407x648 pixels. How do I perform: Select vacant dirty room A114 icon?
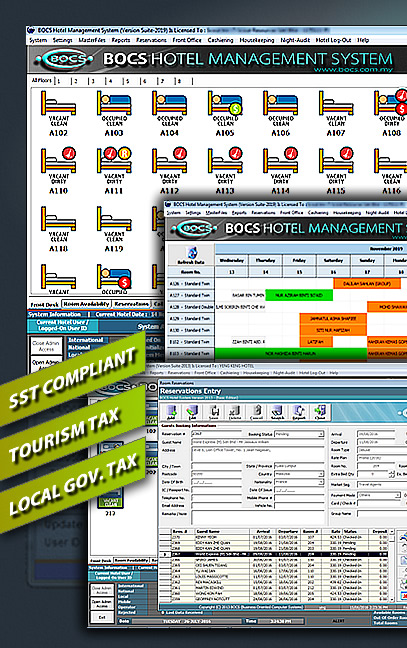pyautogui.click(x=280, y=160)
